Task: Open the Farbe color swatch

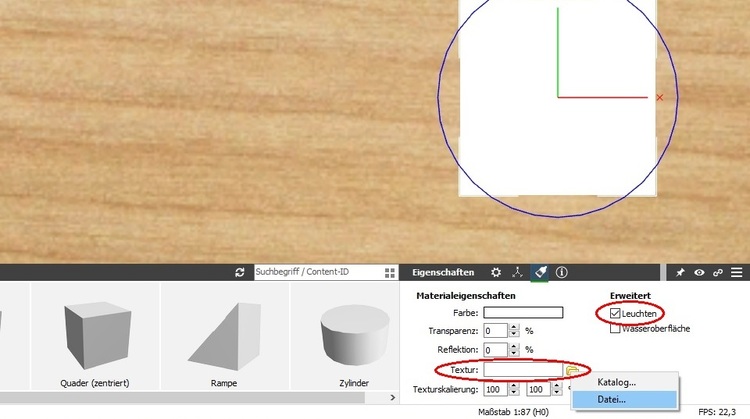Action: (x=523, y=313)
